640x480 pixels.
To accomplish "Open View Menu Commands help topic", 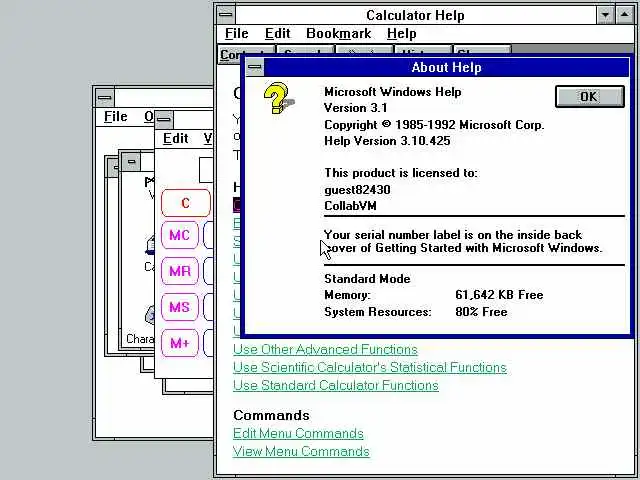I will click(x=301, y=451).
